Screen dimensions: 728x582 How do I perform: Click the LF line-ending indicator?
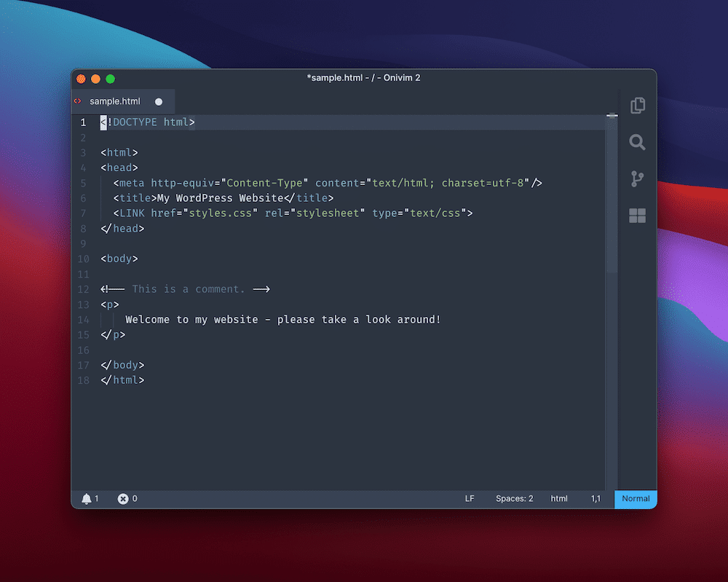point(470,498)
